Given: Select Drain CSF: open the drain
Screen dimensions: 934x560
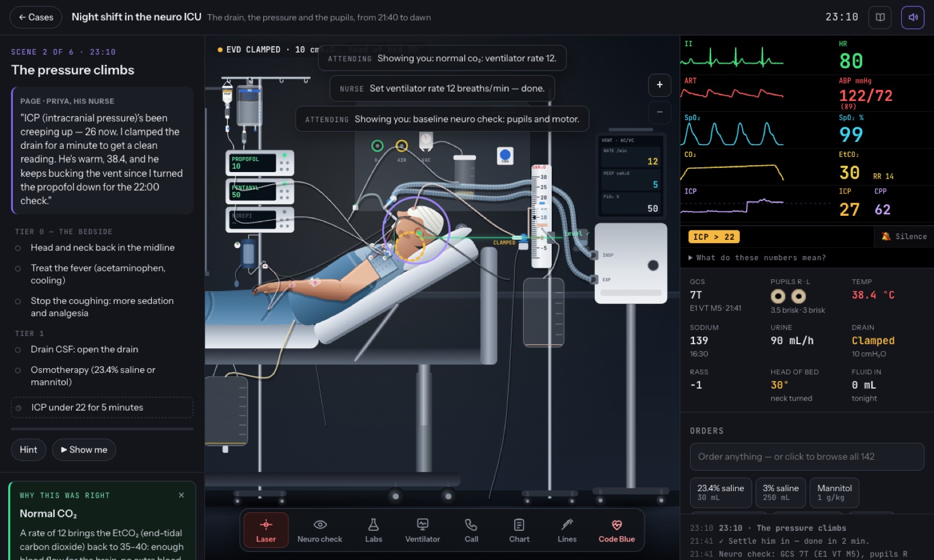Looking at the screenshot, I should pos(102,349).
